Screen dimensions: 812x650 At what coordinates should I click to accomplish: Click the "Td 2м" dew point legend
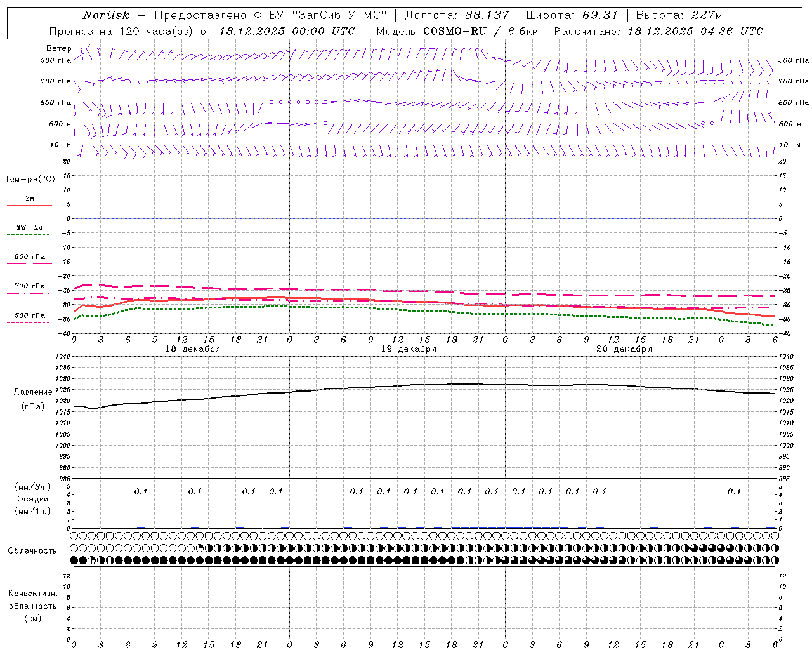pos(30,227)
